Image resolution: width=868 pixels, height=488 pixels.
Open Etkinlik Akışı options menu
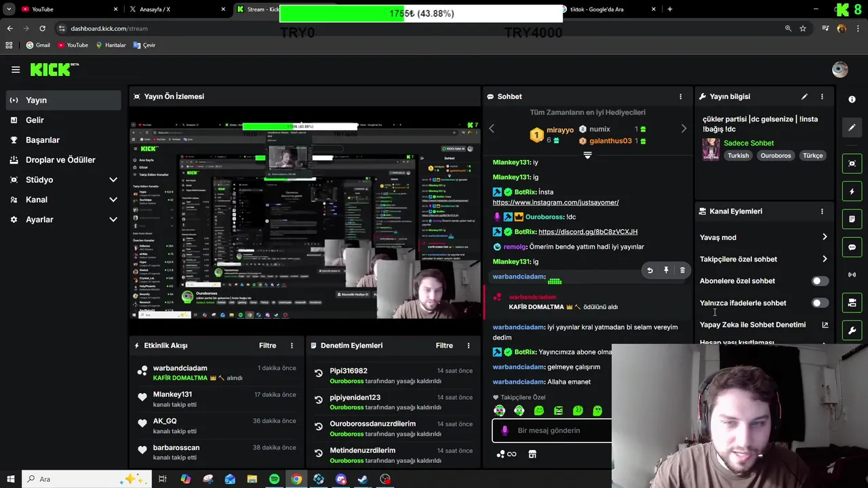point(292,346)
